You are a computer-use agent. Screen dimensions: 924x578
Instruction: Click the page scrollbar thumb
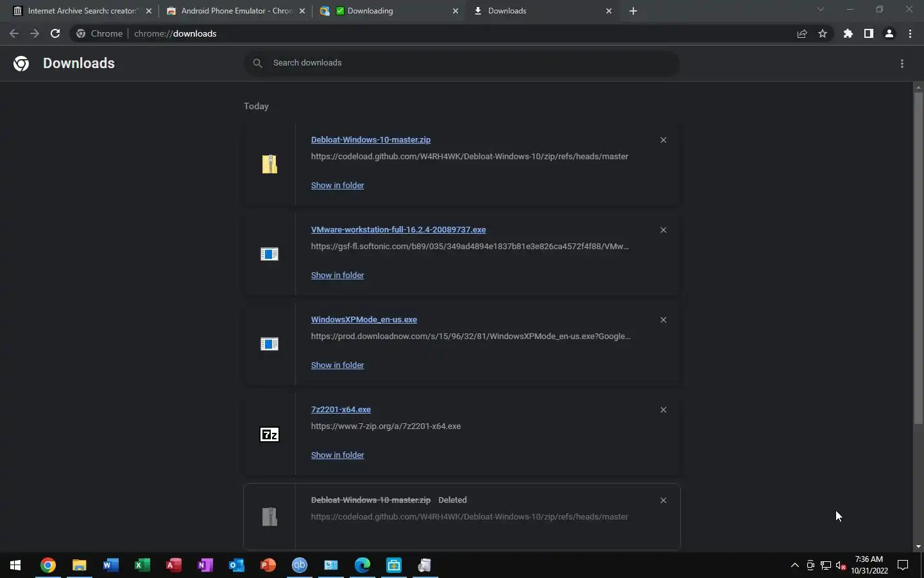(x=918, y=257)
